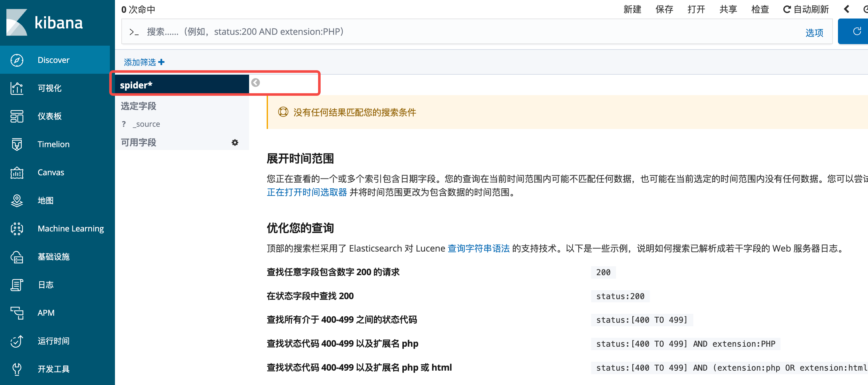Open Canvas from the sidebar
The image size is (868, 385).
point(50,172)
